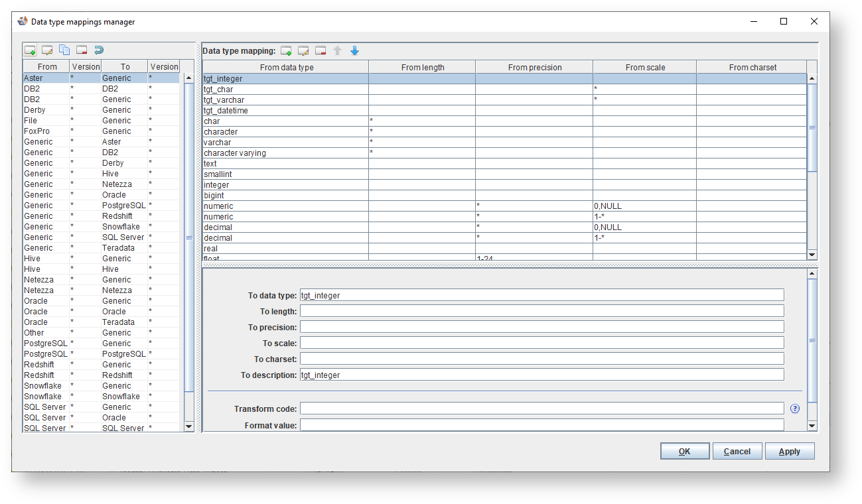Apply the current mapping changes

tap(790, 451)
